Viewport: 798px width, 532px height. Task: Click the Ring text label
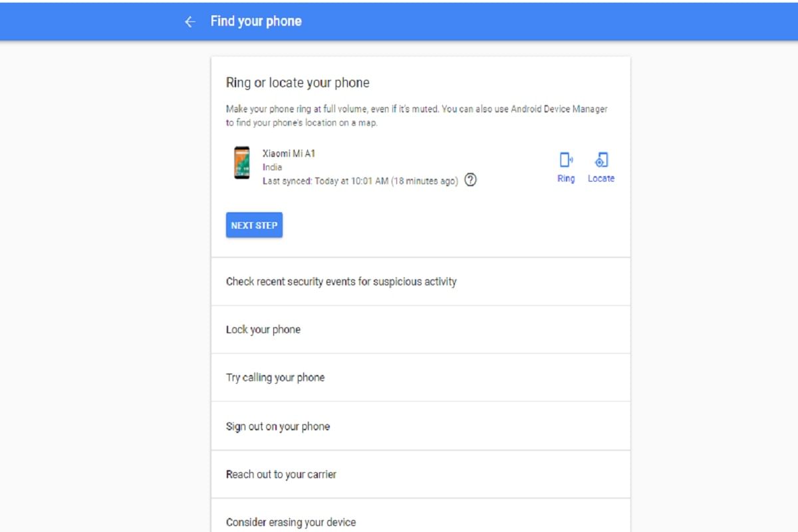[566, 178]
